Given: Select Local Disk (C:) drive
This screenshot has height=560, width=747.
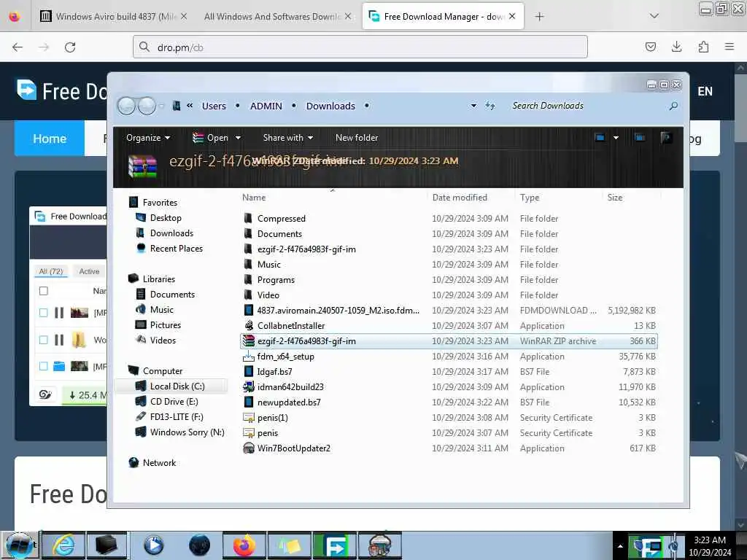Looking at the screenshot, I should click(177, 386).
